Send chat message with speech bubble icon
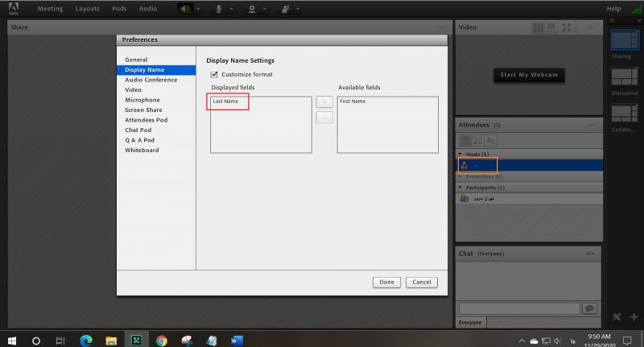This screenshot has width=644, height=347. click(589, 308)
